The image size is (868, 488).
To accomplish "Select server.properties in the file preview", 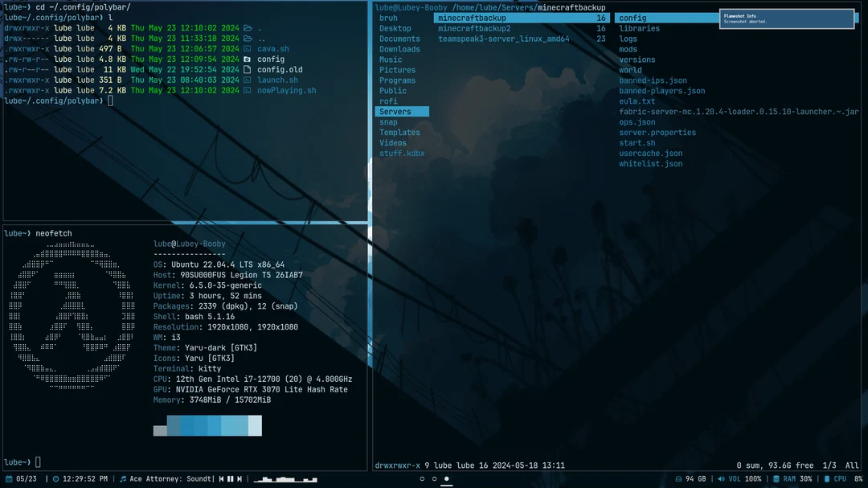I will [x=657, y=132].
